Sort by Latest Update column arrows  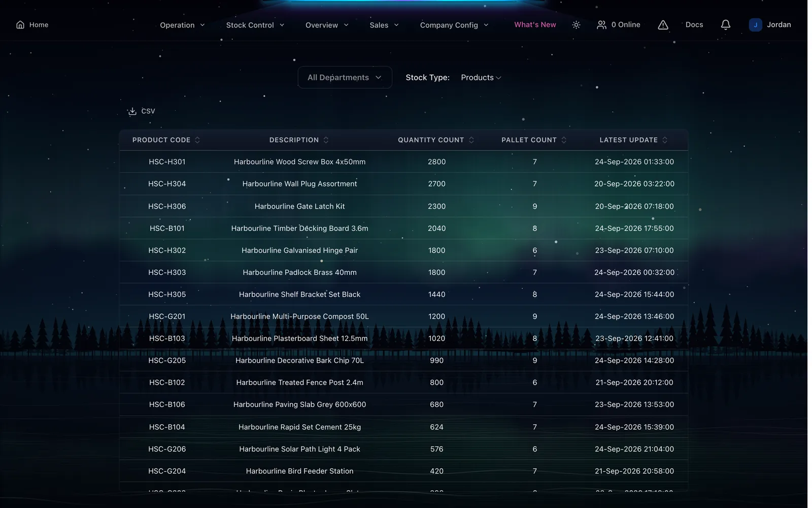coord(665,140)
